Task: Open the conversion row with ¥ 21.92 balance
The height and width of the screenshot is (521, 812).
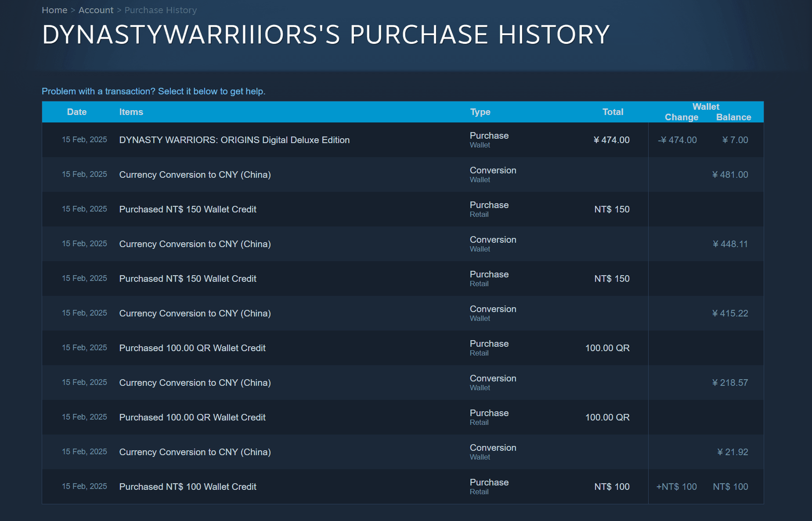Action: (x=403, y=452)
